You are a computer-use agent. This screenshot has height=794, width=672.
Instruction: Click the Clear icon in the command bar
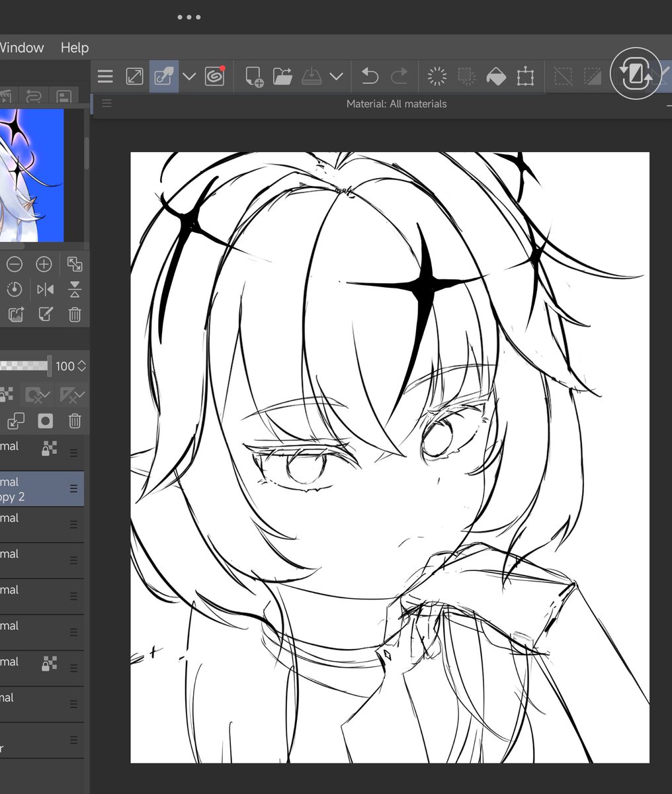click(437, 77)
